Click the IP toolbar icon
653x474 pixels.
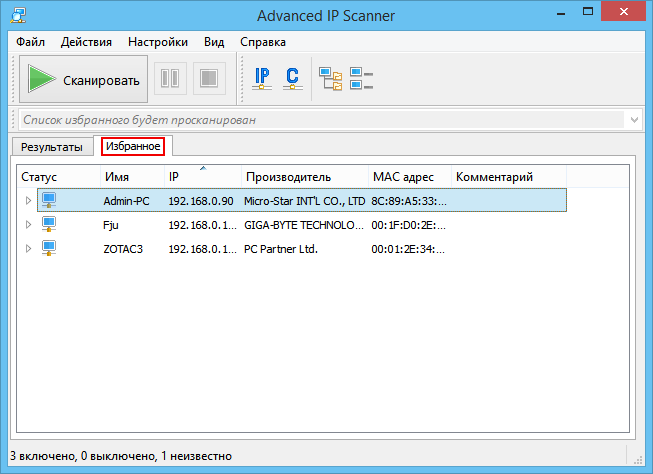coord(263,79)
